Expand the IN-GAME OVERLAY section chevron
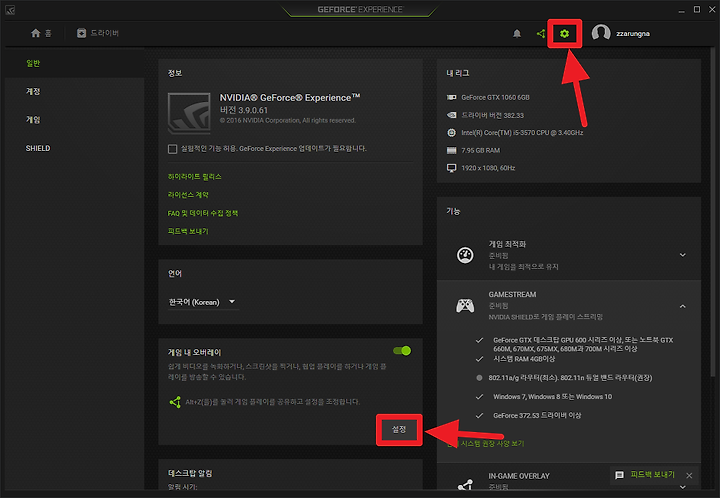The image size is (720, 498). tap(683, 487)
